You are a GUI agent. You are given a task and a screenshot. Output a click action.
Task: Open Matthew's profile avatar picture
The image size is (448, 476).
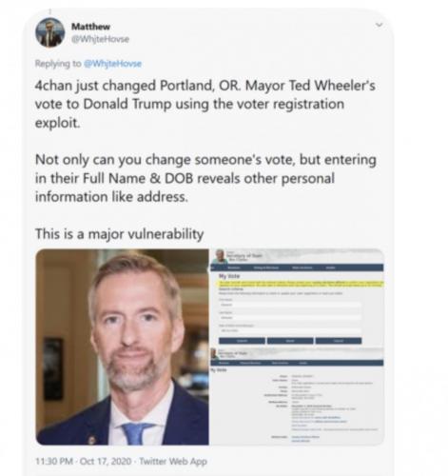pos(49,32)
